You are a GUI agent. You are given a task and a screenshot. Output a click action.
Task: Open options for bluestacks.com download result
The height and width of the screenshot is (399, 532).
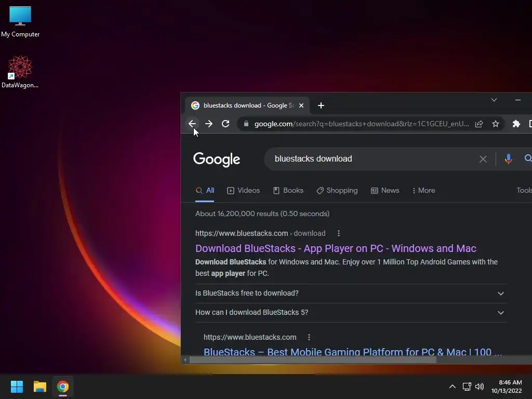pos(339,233)
